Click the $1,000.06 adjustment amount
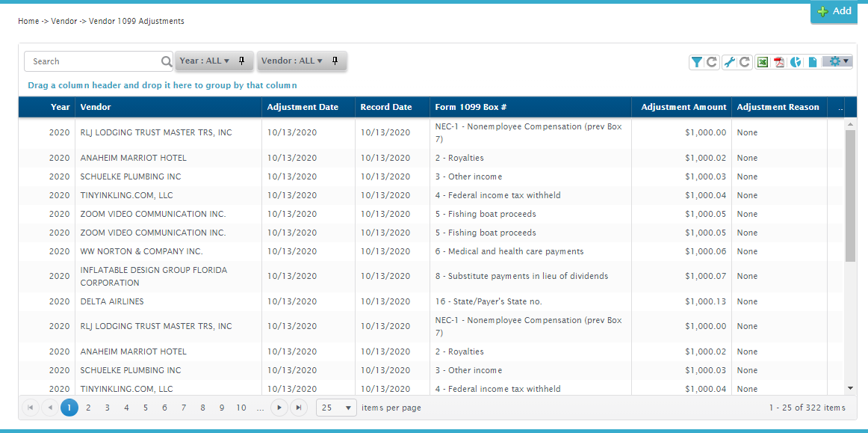The height and width of the screenshot is (433, 868). 705,251
